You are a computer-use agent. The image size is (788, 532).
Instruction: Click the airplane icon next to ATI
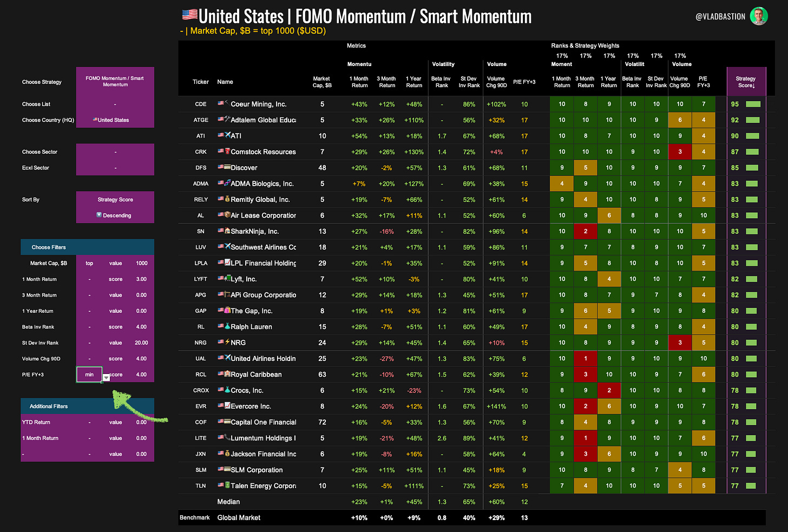tap(227, 135)
